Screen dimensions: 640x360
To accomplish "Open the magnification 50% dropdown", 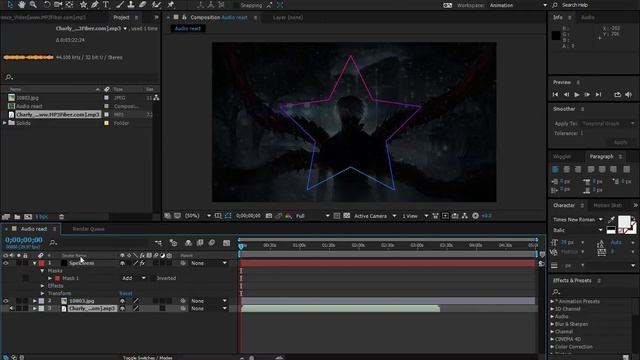I will tap(198, 216).
